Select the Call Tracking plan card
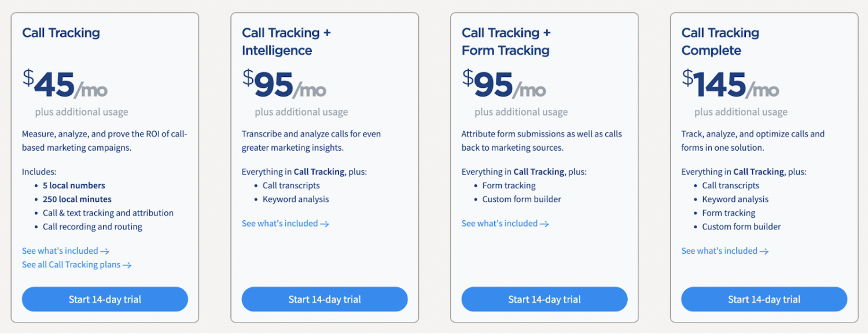Screen dimensions: 868x334 coord(105,168)
